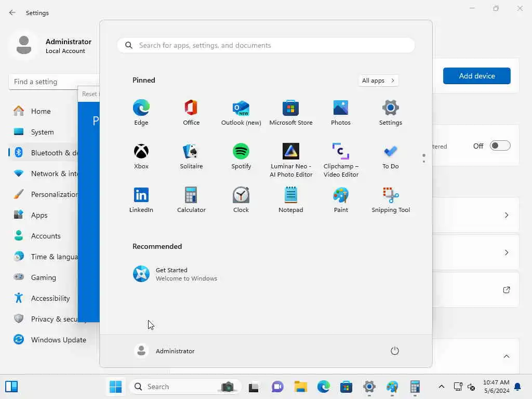Open File Explorer from the taskbar
The image size is (532, 399).
pyautogui.click(x=301, y=387)
